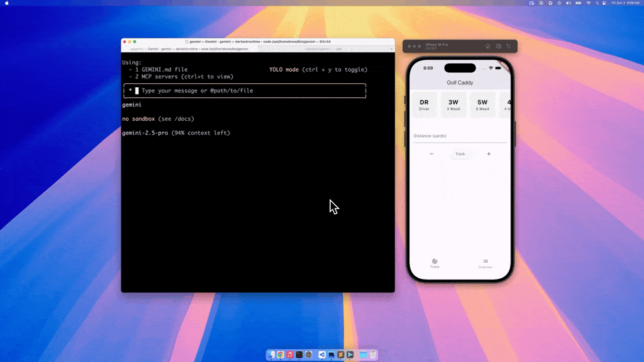Click the Google G menu bar icon
Image resolution: width=644 pixels, height=362 pixels.
point(550,3)
